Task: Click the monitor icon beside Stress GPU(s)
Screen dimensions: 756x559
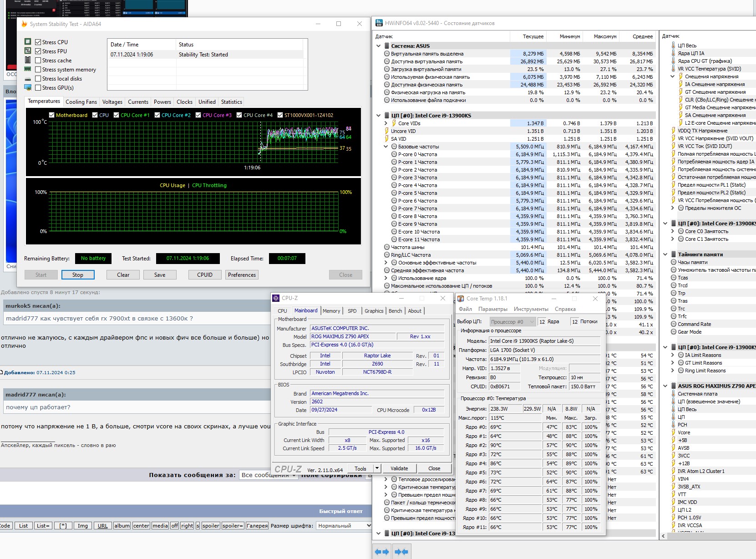Action: [x=28, y=88]
